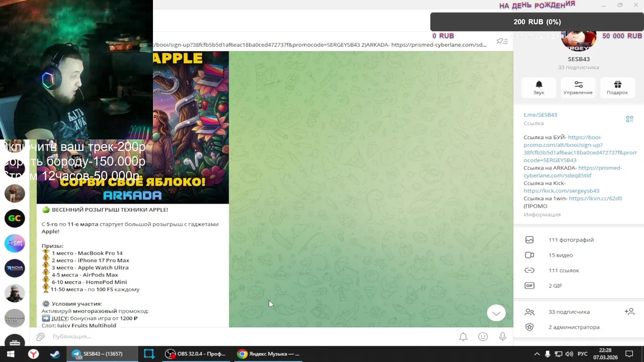Select the GC chat avatar in sidebar
This screenshot has width=644, height=362.
click(15, 219)
